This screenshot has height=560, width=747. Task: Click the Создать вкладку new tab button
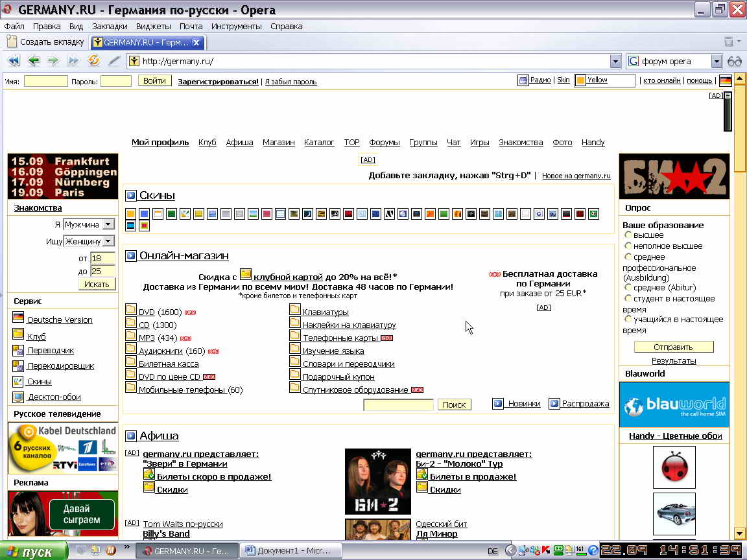(x=45, y=42)
